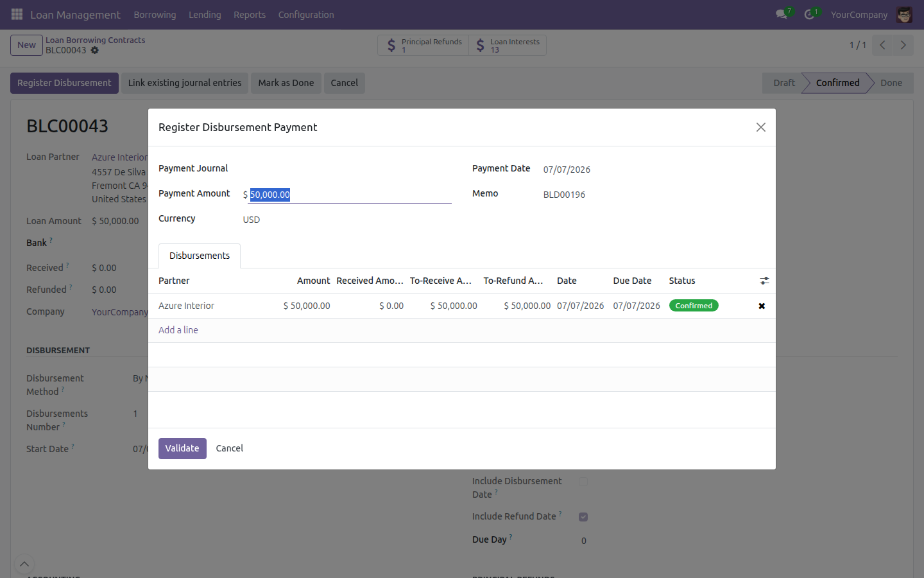This screenshot has width=924, height=578.
Task: Remove the Azure Interior disbursement row
Action: click(x=762, y=306)
